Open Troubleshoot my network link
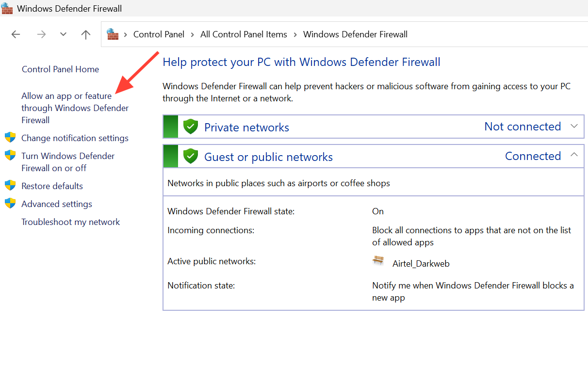The width and height of the screenshot is (588, 383). (x=70, y=222)
